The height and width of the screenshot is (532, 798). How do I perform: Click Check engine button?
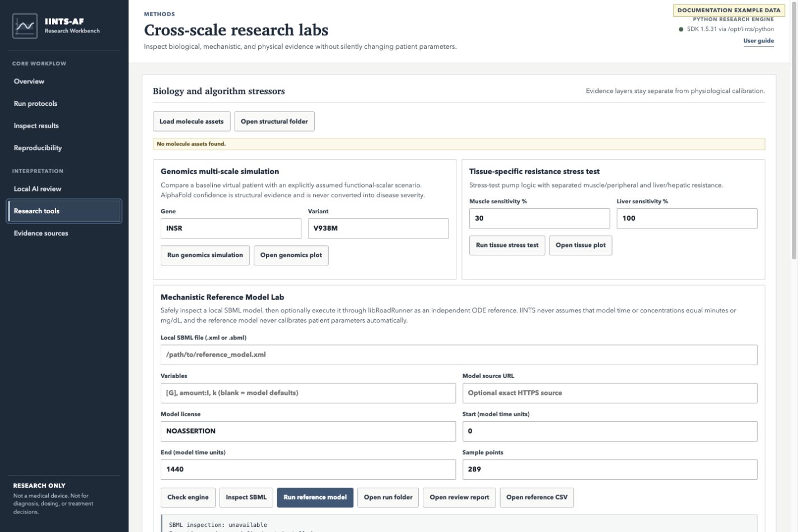coord(188,497)
